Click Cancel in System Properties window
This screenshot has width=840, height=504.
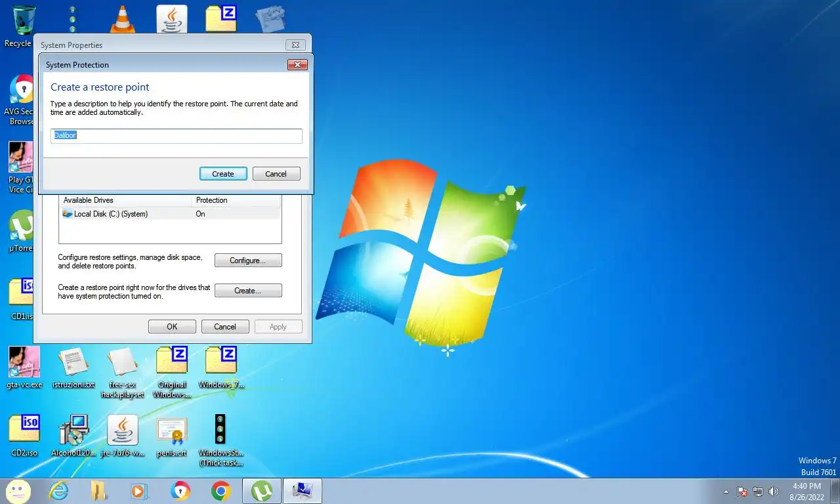pos(224,327)
